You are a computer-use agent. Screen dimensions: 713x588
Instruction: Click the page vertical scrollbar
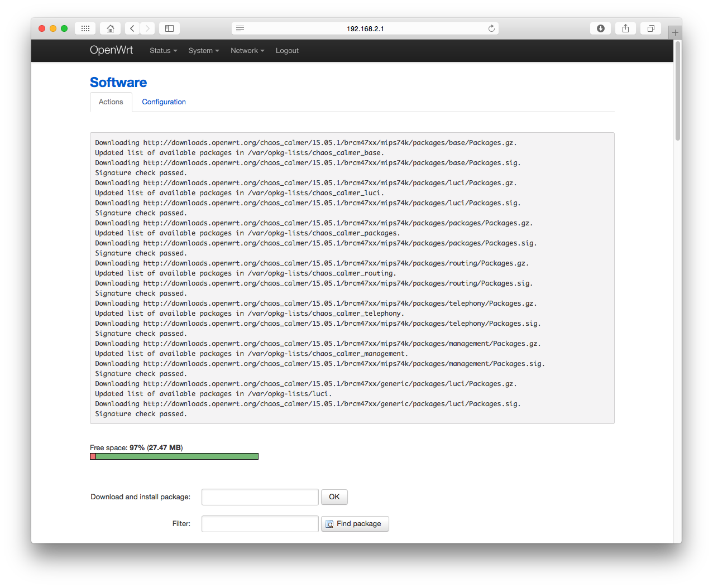pyautogui.click(x=678, y=90)
